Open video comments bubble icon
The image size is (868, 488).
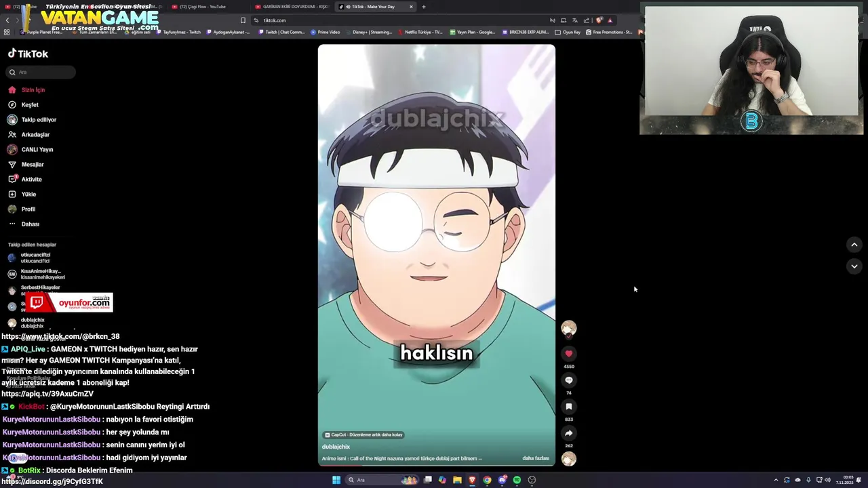pyautogui.click(x=569, y=380)
